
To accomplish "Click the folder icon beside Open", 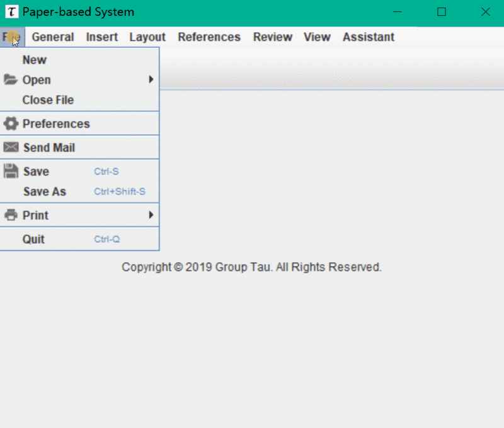I will click(11, 79).
